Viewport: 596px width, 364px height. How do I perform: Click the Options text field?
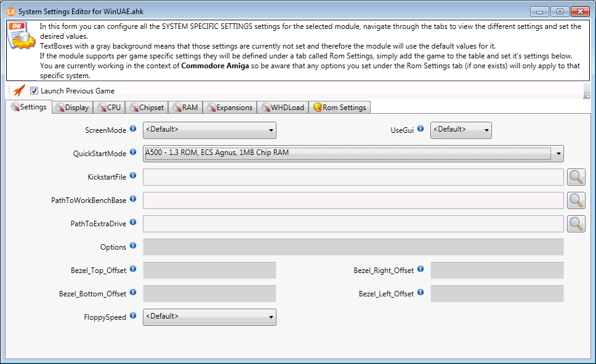(353, 247)
